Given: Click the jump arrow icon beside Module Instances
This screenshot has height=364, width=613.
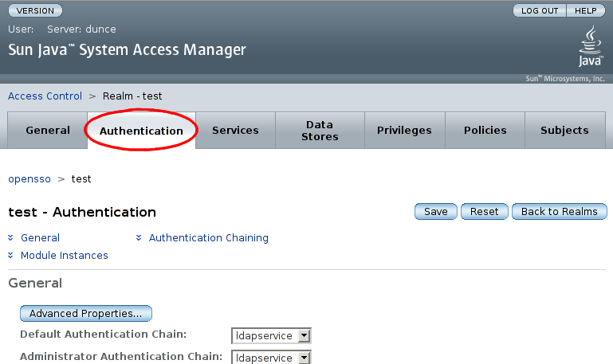Looking at the screenshot, I should pyautogui.click(x=10, y=255).
